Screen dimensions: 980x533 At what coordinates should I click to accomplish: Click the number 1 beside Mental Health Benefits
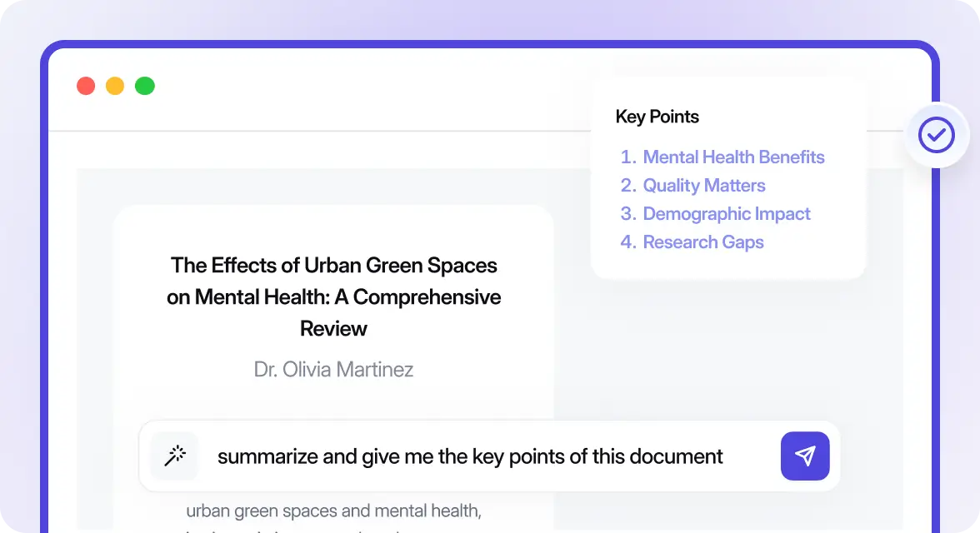point(628,157)
